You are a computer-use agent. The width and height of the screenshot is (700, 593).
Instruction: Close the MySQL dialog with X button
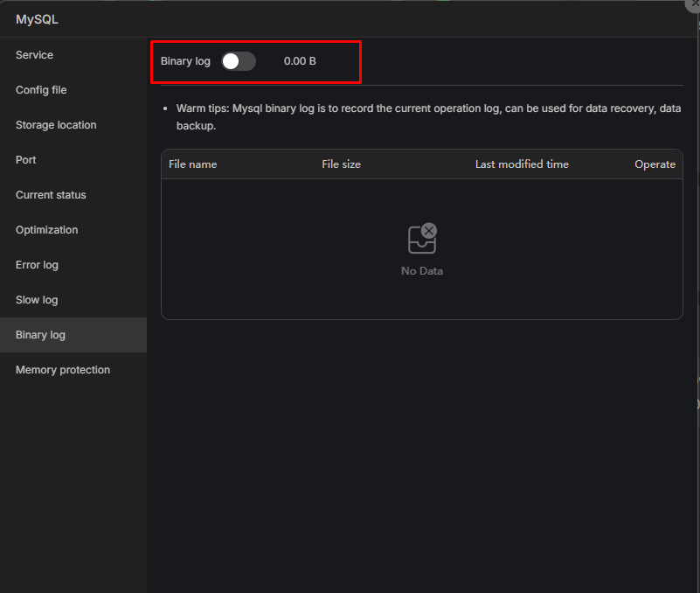(x=693, y=3)
